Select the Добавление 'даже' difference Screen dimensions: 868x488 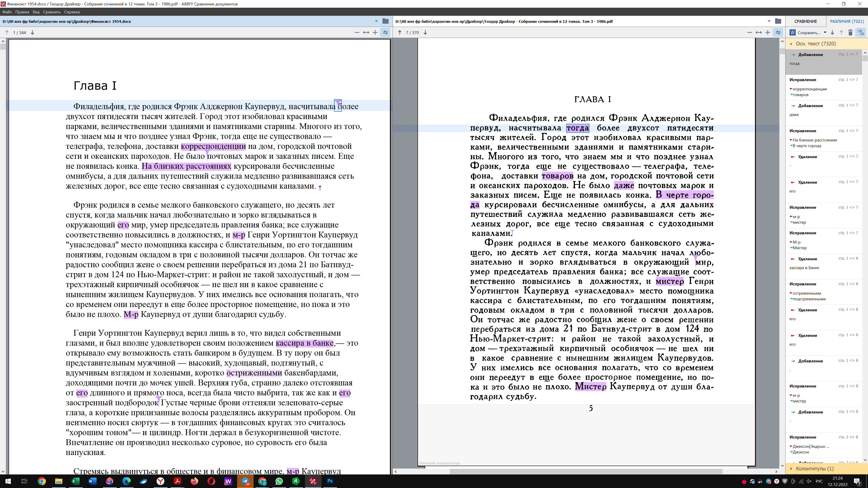[x=823, y=113]
